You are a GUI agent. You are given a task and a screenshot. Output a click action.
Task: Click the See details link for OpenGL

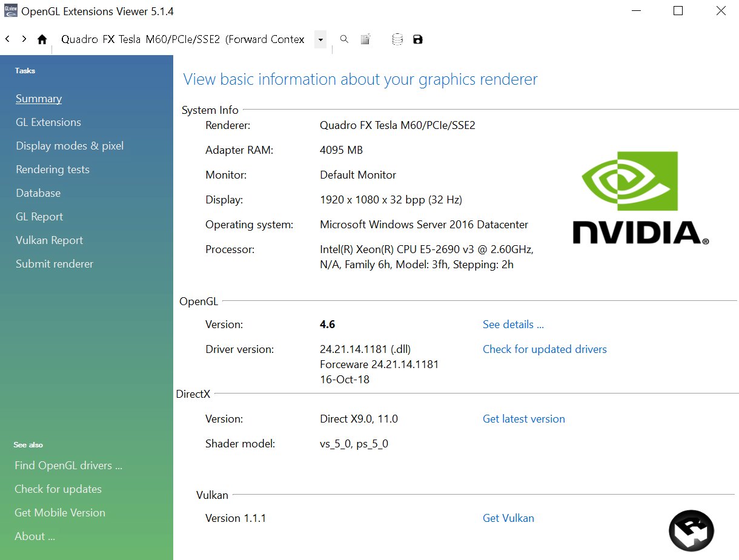coord(513,324)
